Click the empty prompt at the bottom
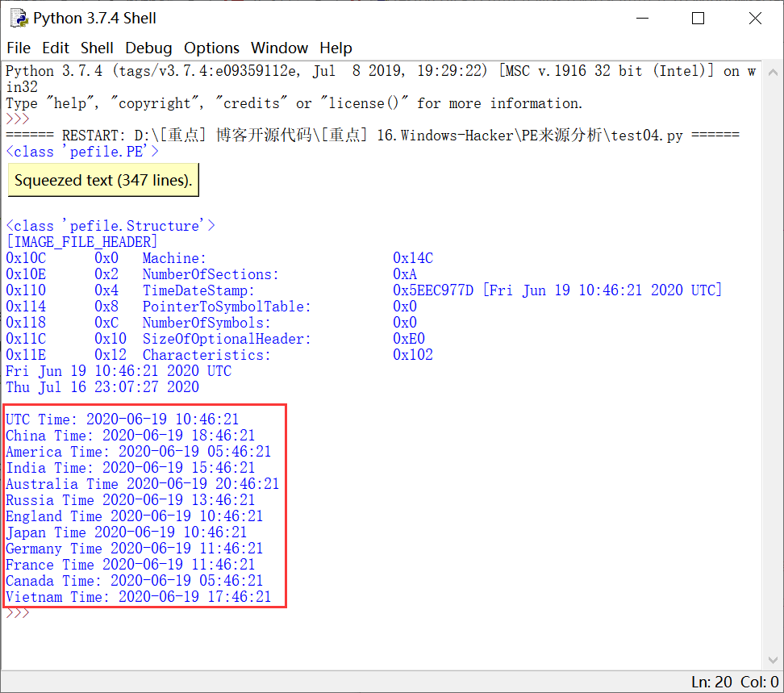Screen dimensions: 784x693 click(x=18, y=613)
